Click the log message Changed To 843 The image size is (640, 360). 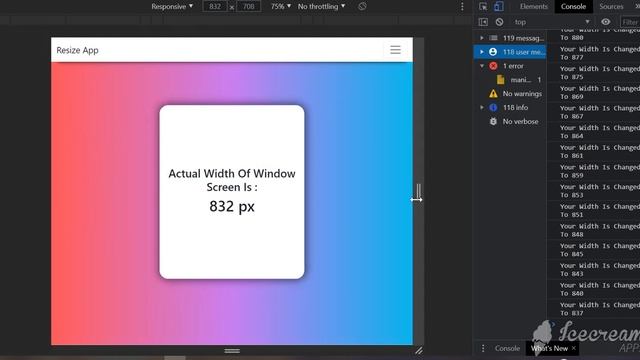tap(600, 269)
